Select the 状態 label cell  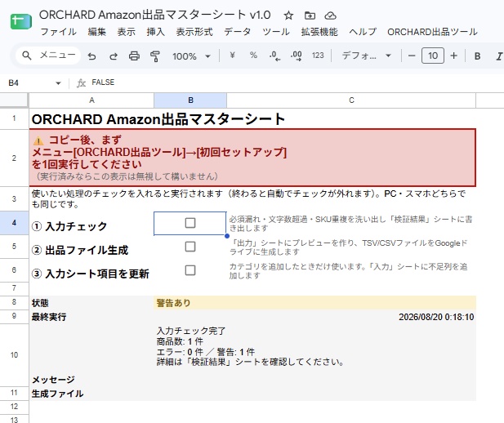click(x=91, y=303)
